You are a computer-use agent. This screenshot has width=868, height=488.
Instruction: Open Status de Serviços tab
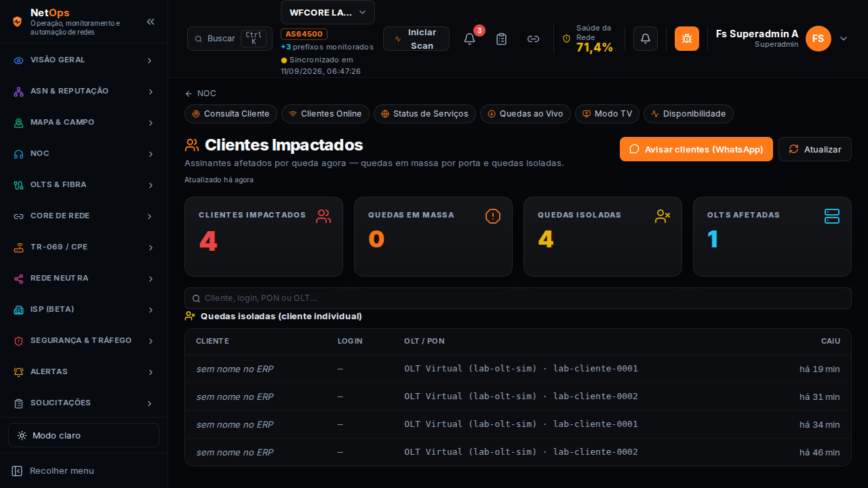[x=425, y=114]
